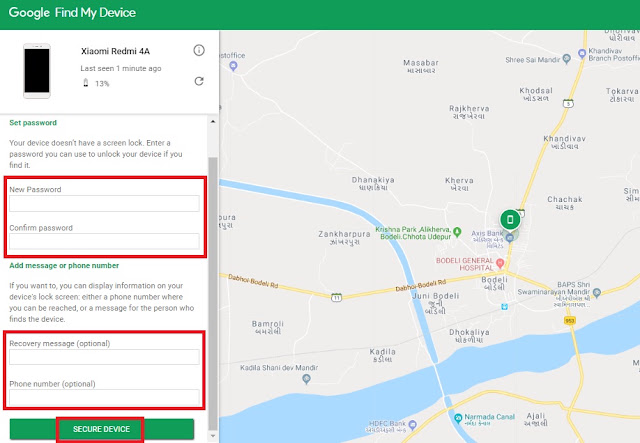
Task: Click the Khodsal map label
Action: point(536,94)
